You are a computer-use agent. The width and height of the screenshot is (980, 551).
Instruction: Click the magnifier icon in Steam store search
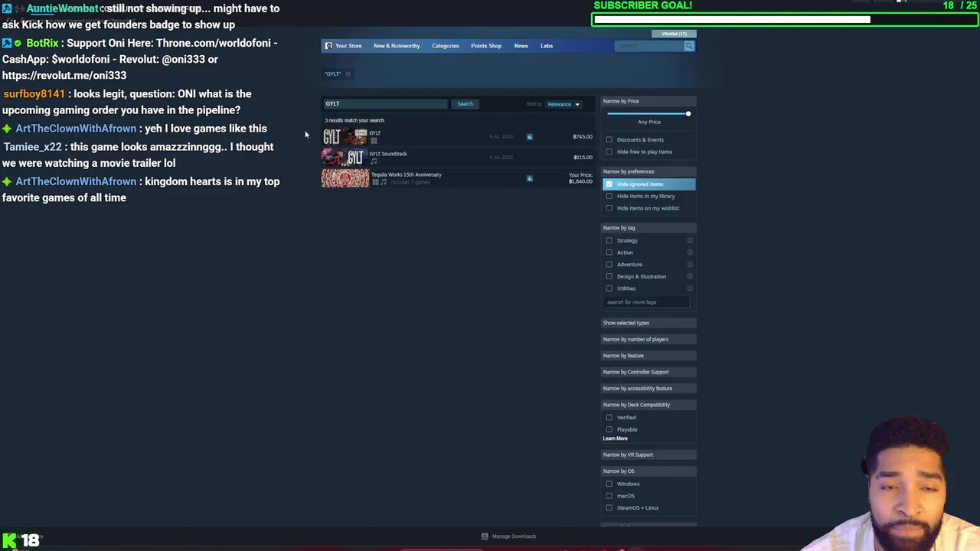tap(689, 46)
